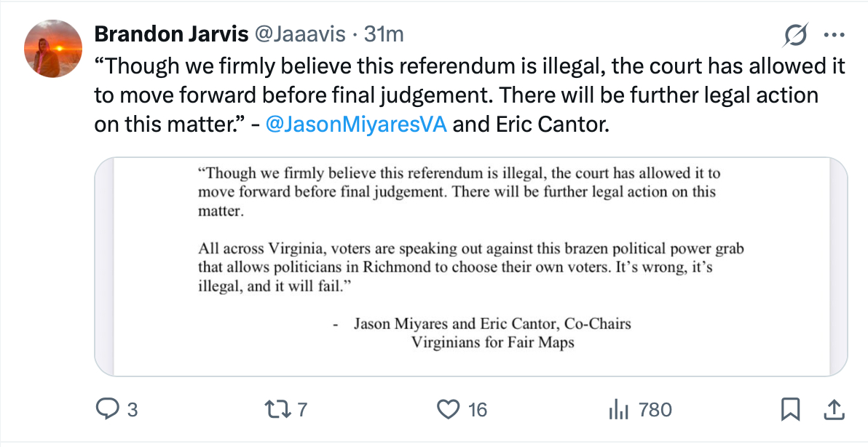Click the Grok explain icon
Viewport: 868px width, 447px height.
pos(795,34)
